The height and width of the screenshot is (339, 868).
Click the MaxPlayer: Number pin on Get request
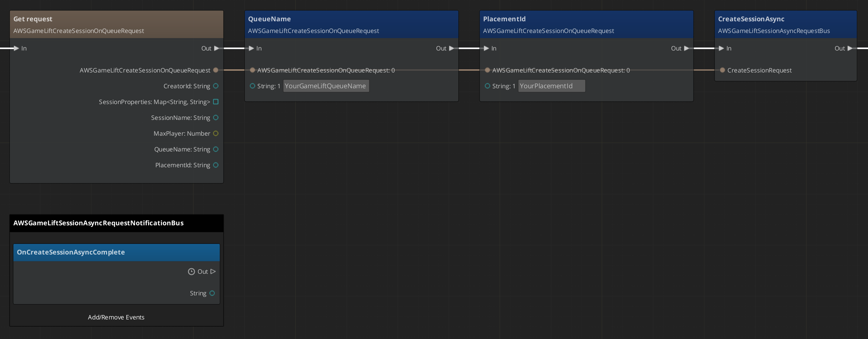point(216,133)
